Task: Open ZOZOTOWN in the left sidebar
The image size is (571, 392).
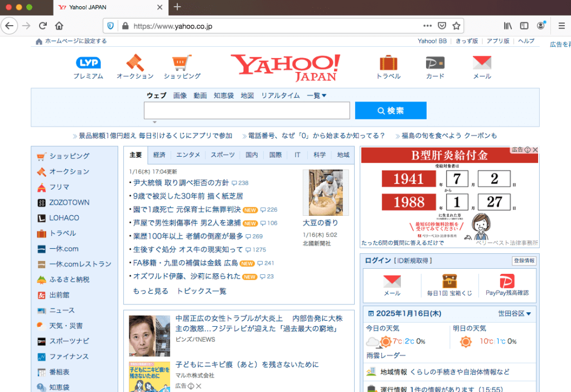Action: (x=69, y=202)
